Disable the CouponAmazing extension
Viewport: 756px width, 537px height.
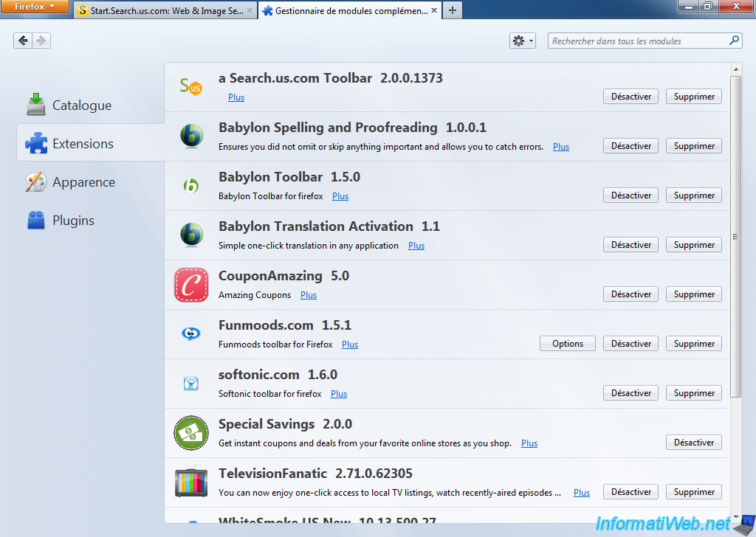[630, 294]
